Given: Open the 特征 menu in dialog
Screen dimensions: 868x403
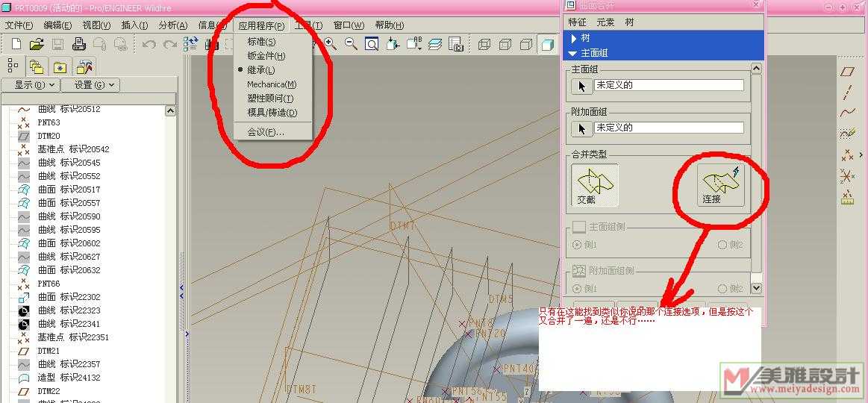Looking at the screenshot, I should 578,22.
